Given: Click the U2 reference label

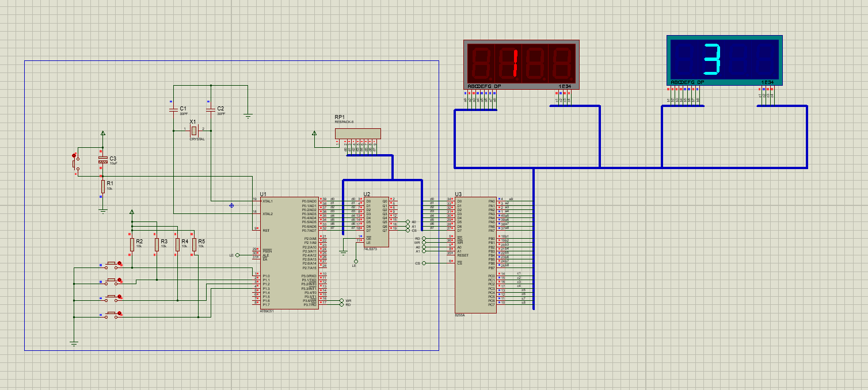Looking at the screenshot, I should tap(367, 194).
